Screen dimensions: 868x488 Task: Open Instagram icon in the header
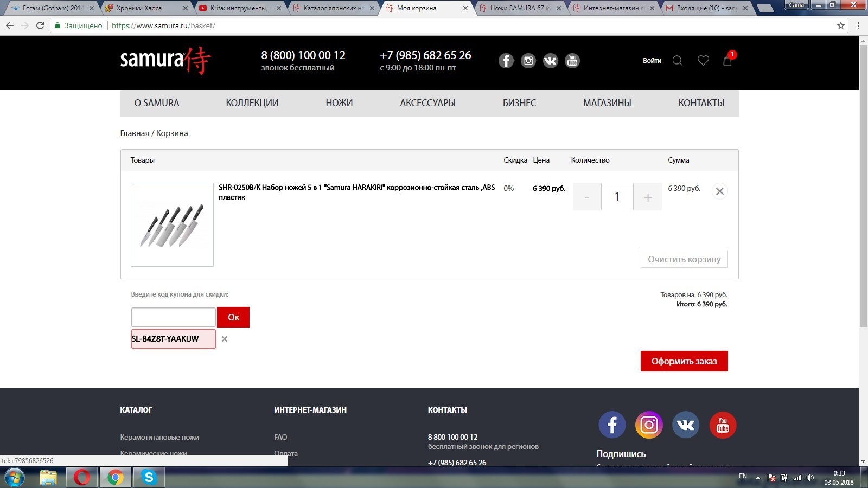point(528,61)
